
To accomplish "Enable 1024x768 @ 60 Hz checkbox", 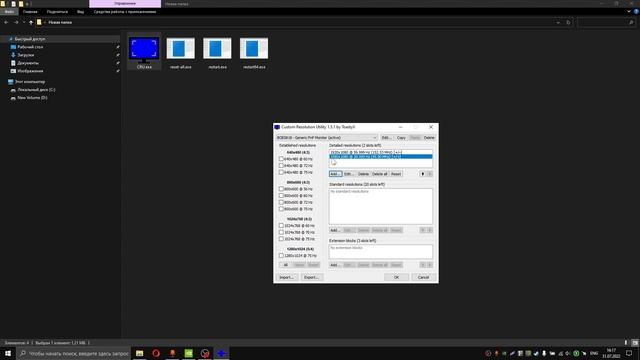I will [x=281, y=225].
